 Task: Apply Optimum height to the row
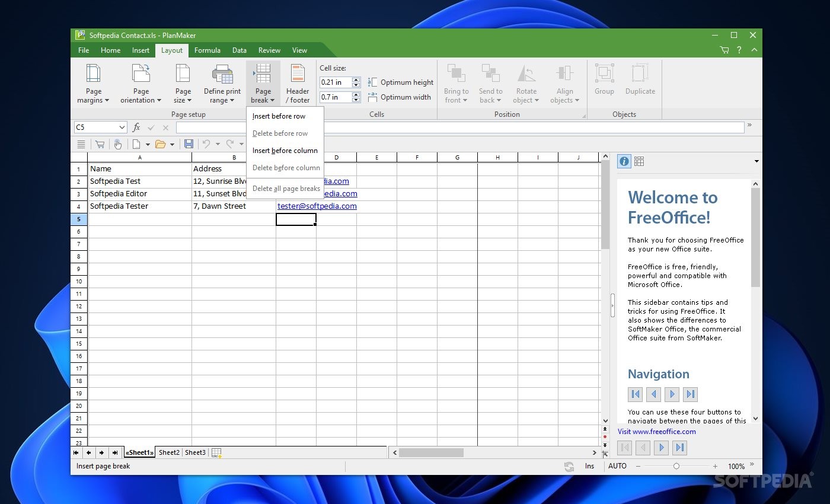(401, 82)
